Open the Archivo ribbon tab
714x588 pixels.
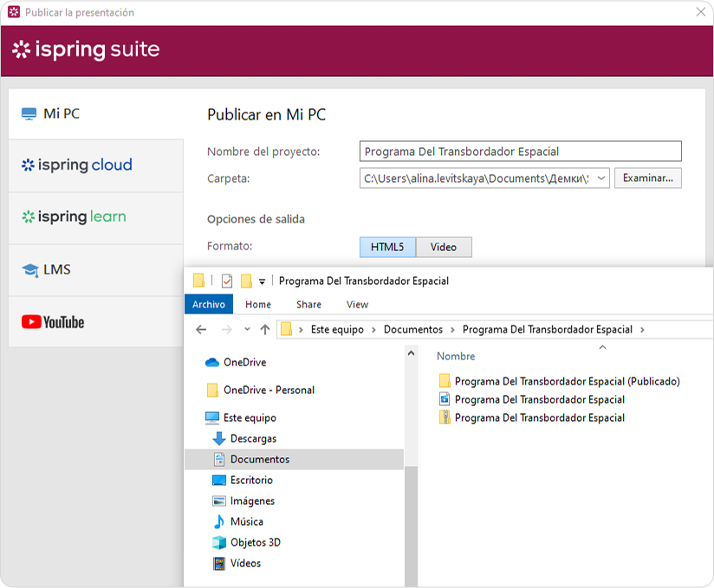(x=209, y=305)
